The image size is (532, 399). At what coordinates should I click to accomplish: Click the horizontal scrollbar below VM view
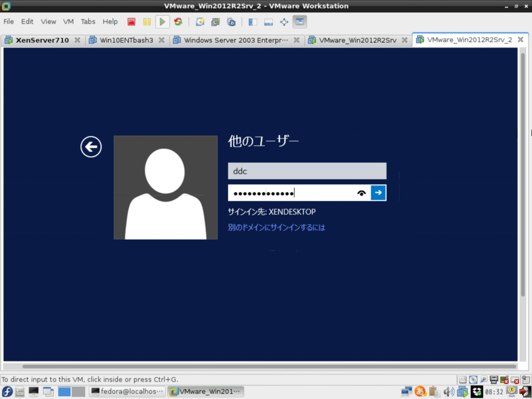tap(269, 366)
